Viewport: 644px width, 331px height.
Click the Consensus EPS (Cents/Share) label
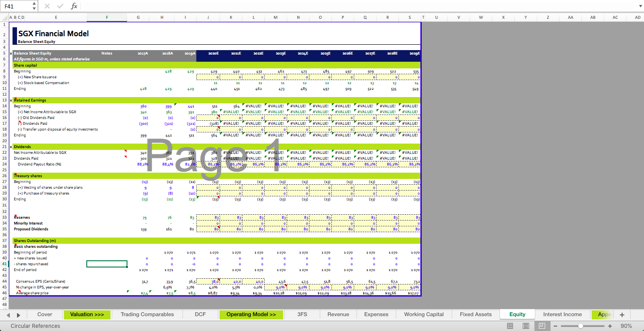pos(40,281)
